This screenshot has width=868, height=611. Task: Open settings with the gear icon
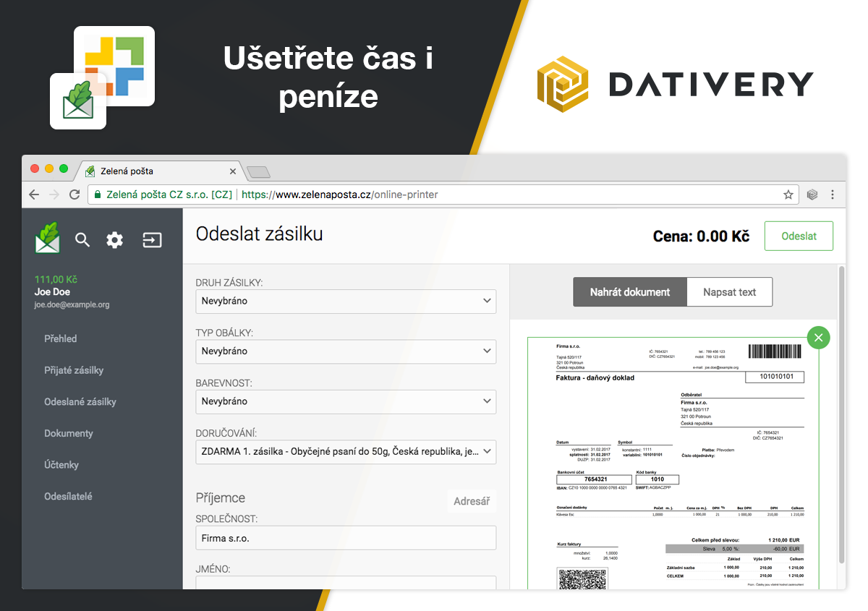(x=115, y=240)
